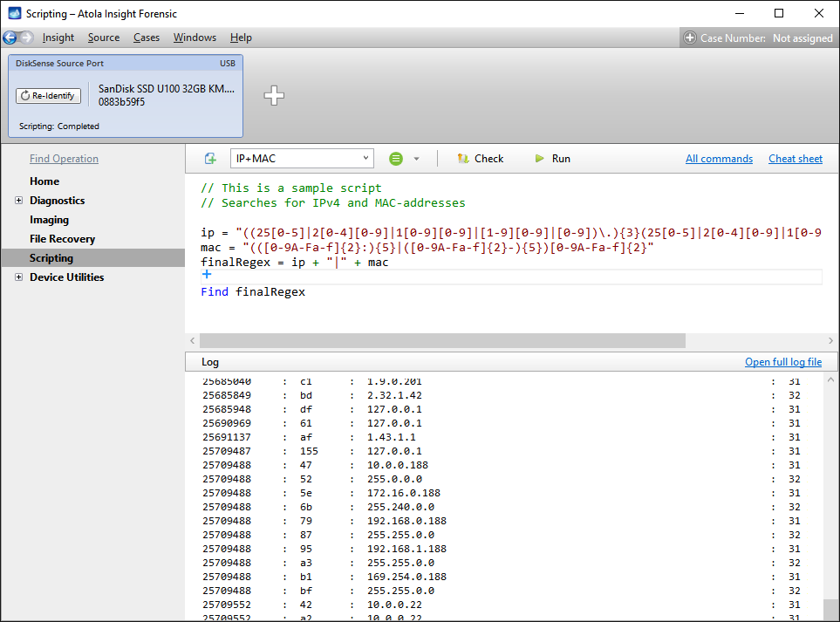Open the All commands link
Viewport: 840px width, 622px height.
tap(719, 159)
